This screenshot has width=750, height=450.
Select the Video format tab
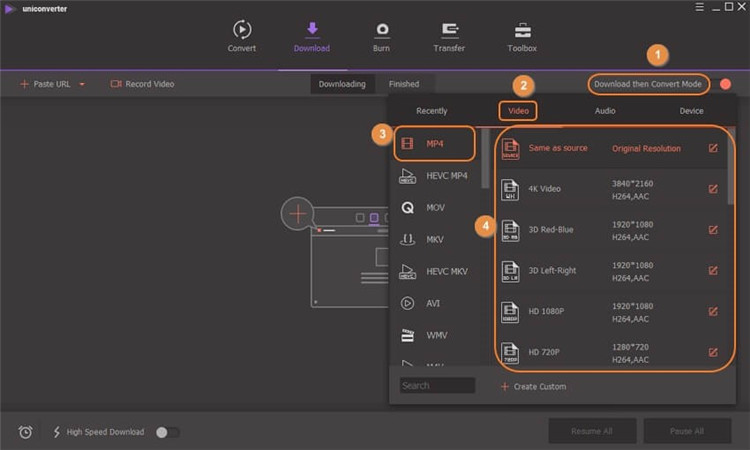pos(518,111)
